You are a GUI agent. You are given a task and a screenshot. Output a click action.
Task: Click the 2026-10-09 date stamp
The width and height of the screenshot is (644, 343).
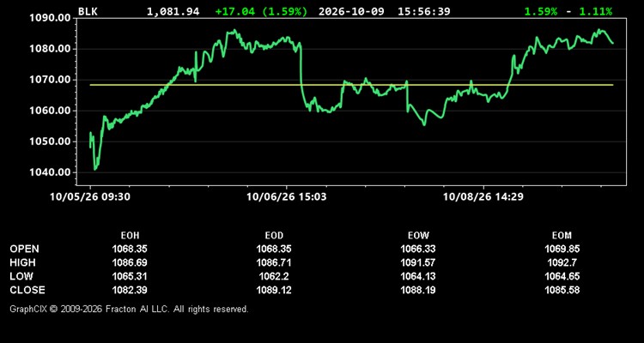click(x=351, y=11)
